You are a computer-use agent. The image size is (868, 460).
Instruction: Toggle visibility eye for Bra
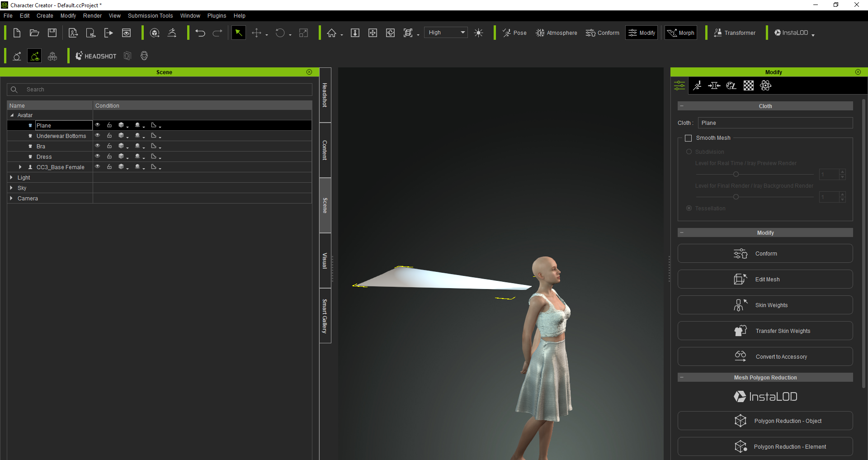[x=97, y=146]
